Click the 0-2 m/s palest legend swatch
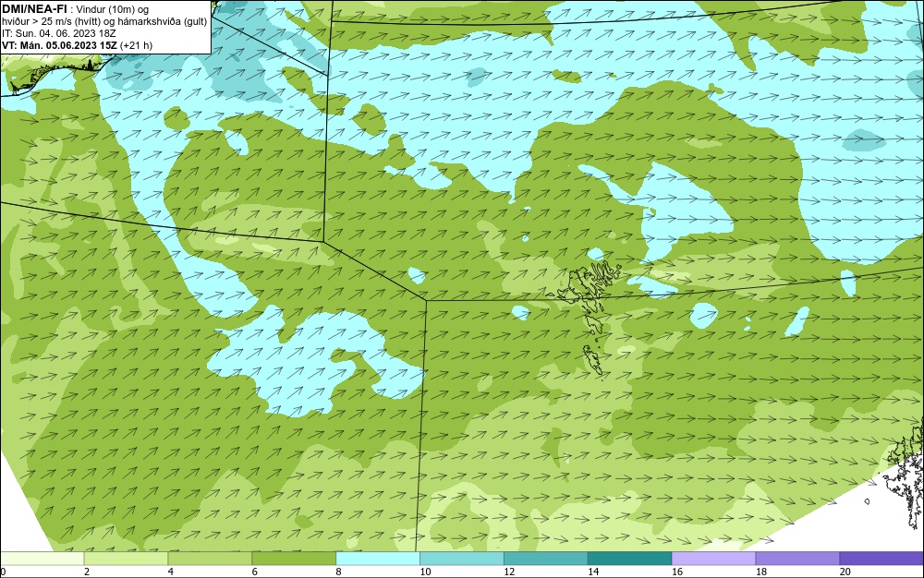This screenshot has width=924, height=578. 42,559
